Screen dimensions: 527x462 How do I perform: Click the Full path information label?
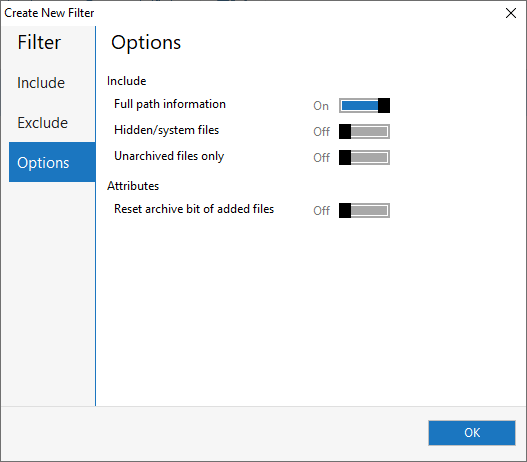coord(170,104)
